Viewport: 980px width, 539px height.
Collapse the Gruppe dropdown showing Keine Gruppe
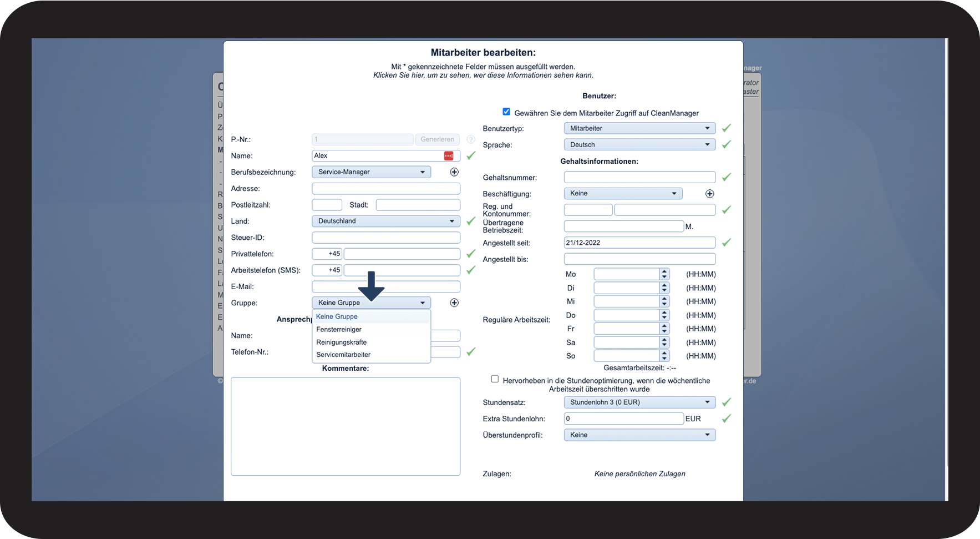coord(372,303)
